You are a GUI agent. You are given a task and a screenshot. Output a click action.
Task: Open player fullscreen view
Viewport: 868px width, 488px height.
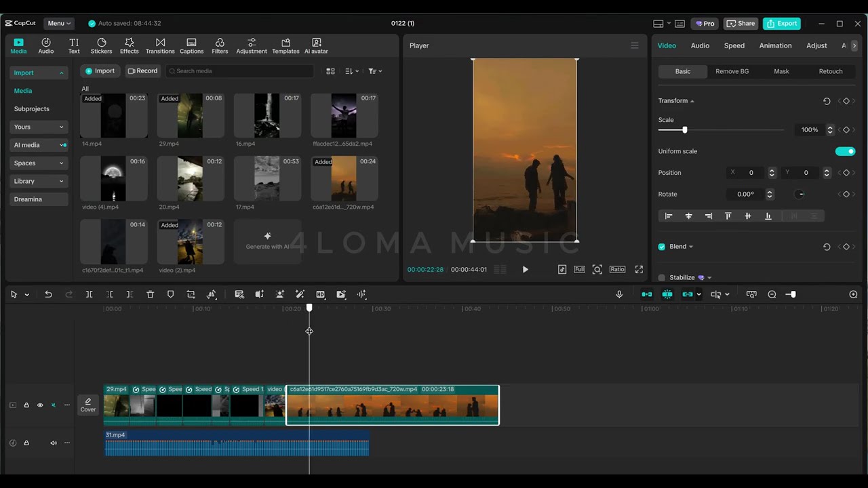pos(639,269)
